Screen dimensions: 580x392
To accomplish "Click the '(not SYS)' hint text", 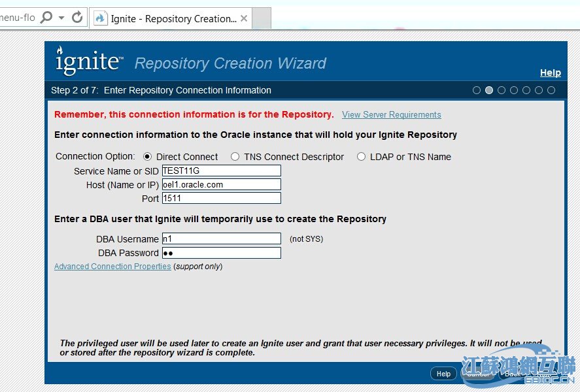I will 306,239.
